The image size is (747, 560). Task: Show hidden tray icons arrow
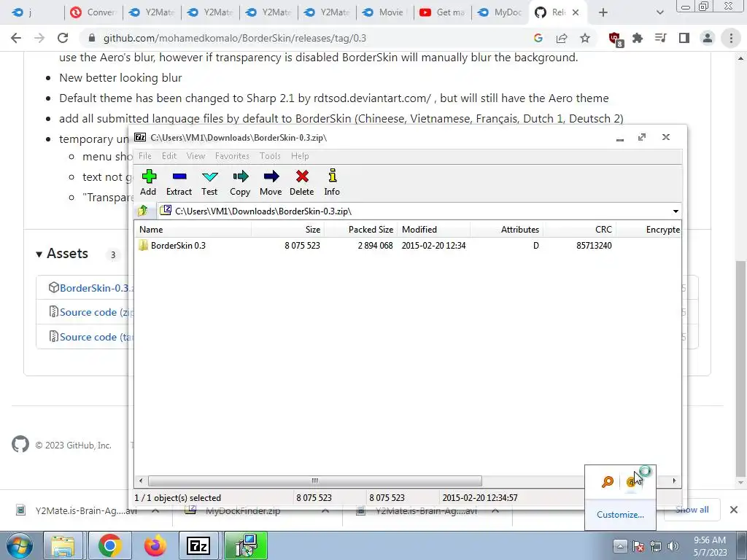[620, 546]
